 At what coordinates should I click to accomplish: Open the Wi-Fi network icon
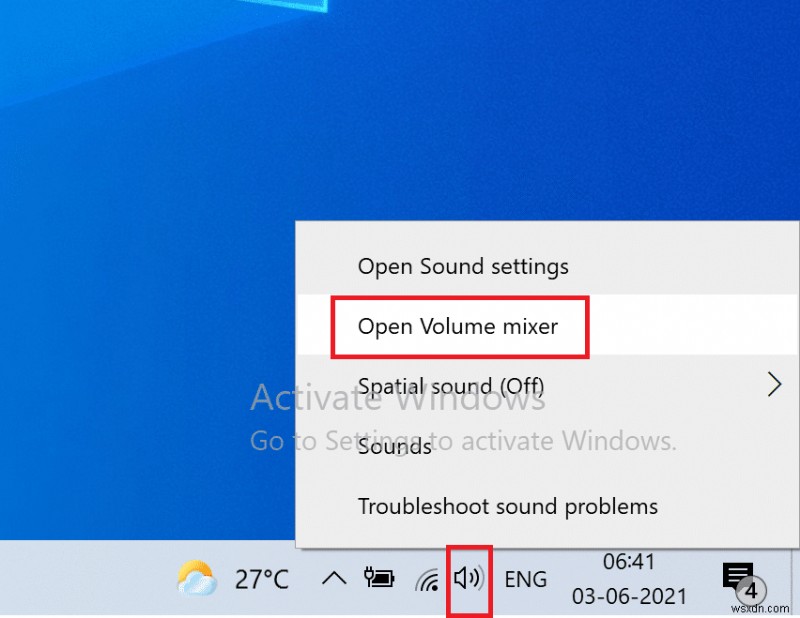pyautogui.click(x=428, y=580)
